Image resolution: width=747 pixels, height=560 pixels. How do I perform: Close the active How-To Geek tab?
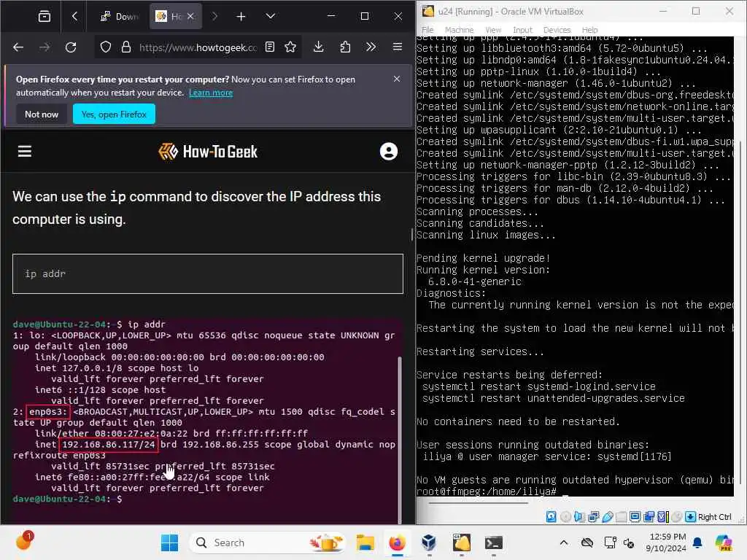(190, 16)
